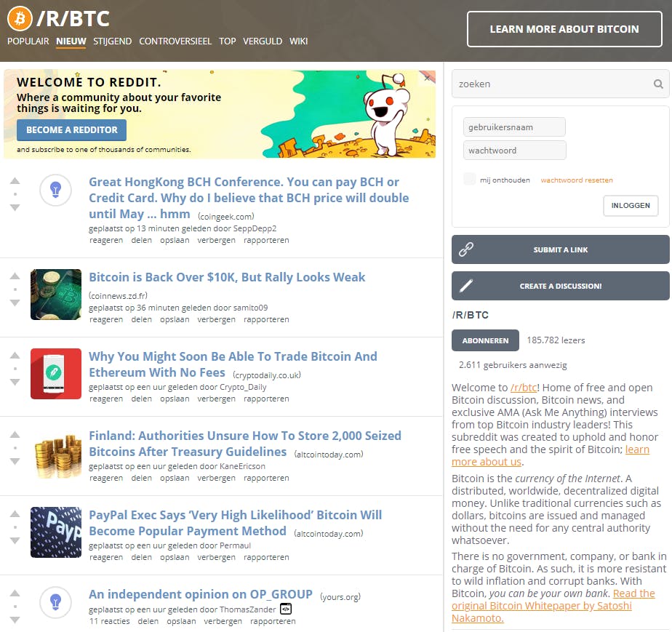Click 'opslaan' under the Crypto_Daily post
This screenshot has width=672, height=632.
point(175,399)
